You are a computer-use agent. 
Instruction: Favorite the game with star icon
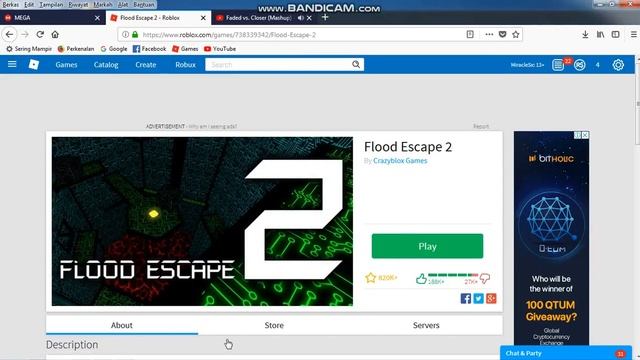(370, 278)
